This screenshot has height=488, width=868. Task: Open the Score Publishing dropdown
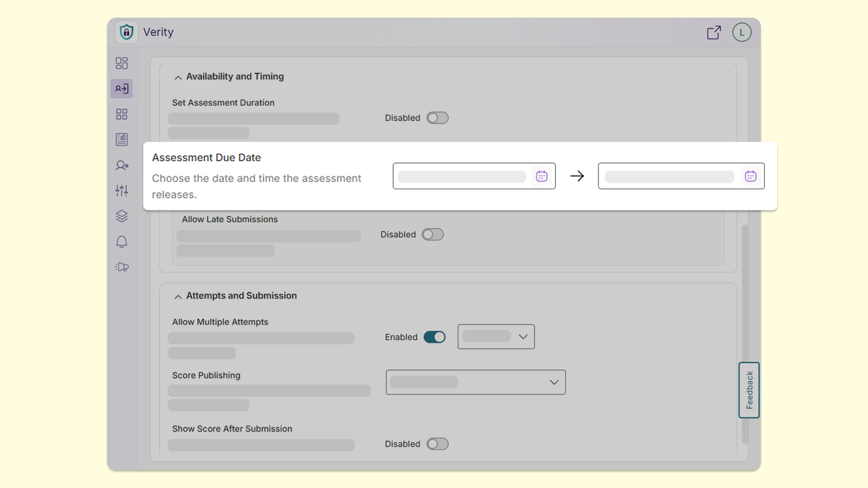click(x=476, y=382)
